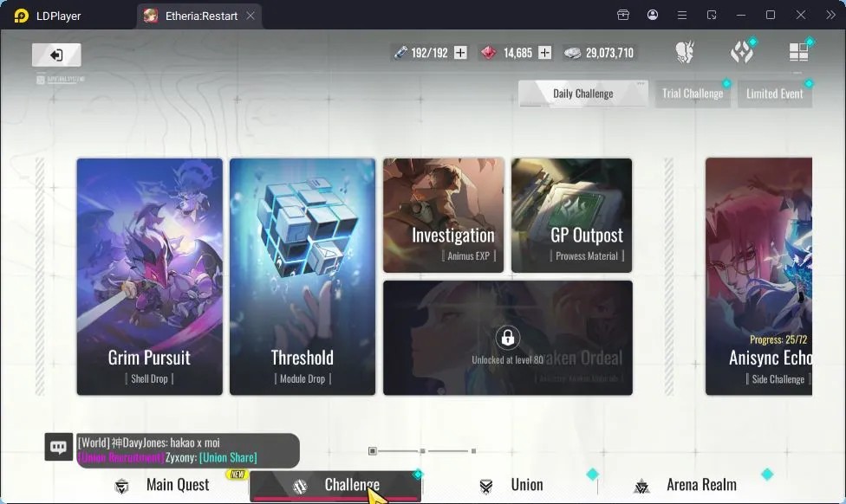Click the red gem currency icon

[489, 52]
